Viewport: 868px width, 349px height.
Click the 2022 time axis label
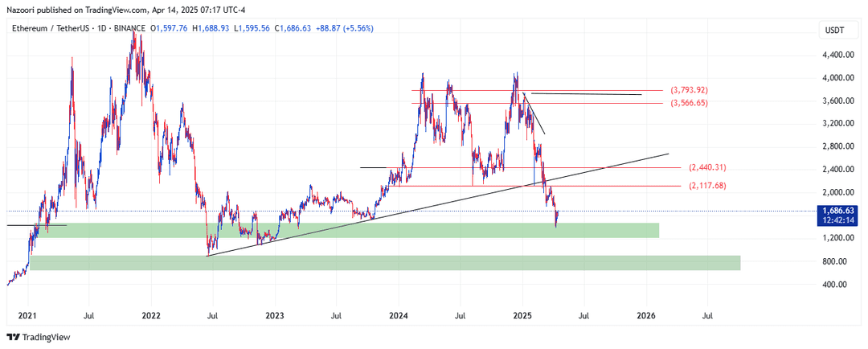point(150,316)
